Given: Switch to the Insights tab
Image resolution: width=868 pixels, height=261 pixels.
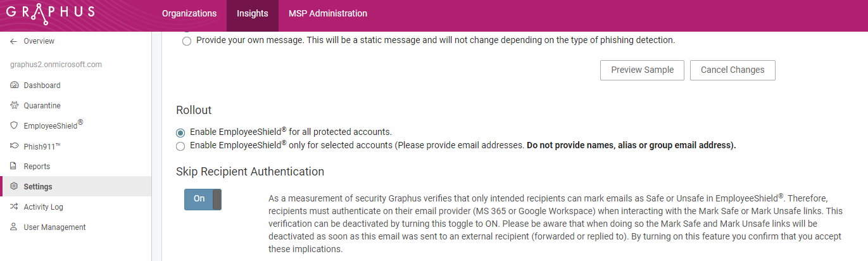Looking at the screenshot, I should (x=253, y=13).
